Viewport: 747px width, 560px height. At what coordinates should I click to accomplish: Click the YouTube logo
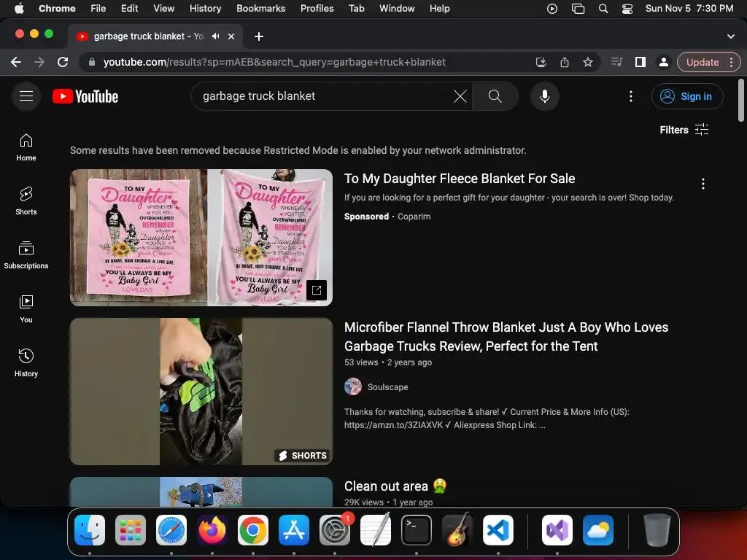tap(85, 96)
